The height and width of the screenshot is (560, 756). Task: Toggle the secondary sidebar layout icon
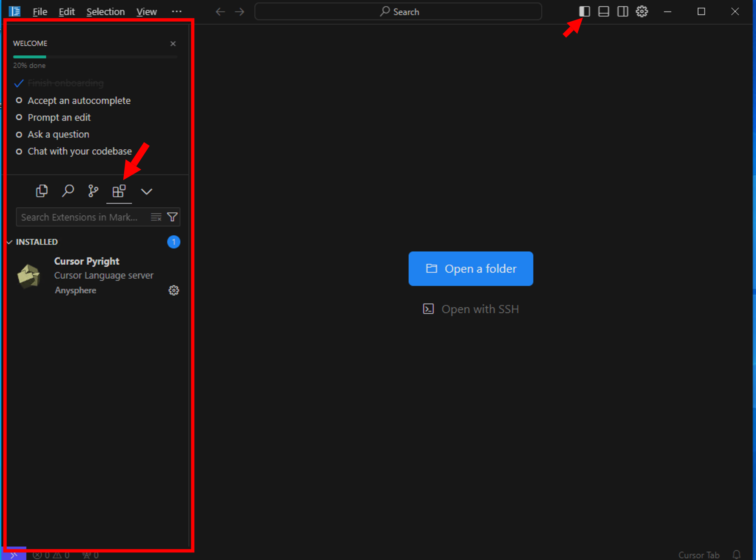pyautogui.click(x=622, y=11)
